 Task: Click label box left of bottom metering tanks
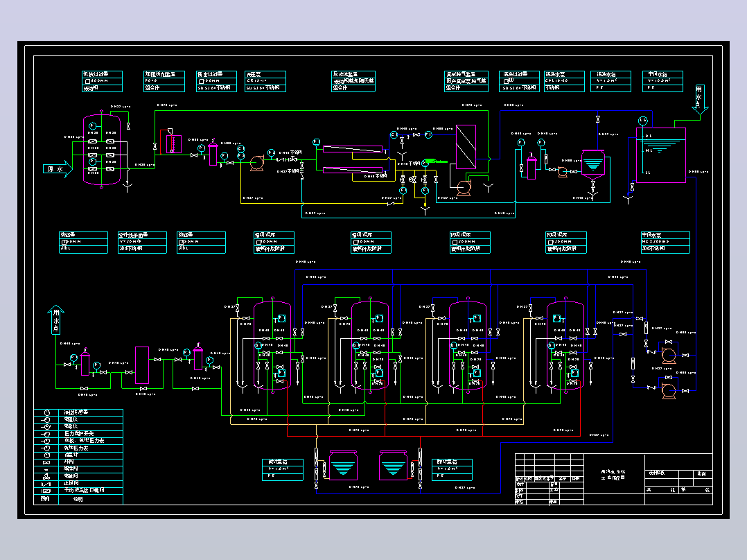283,470
